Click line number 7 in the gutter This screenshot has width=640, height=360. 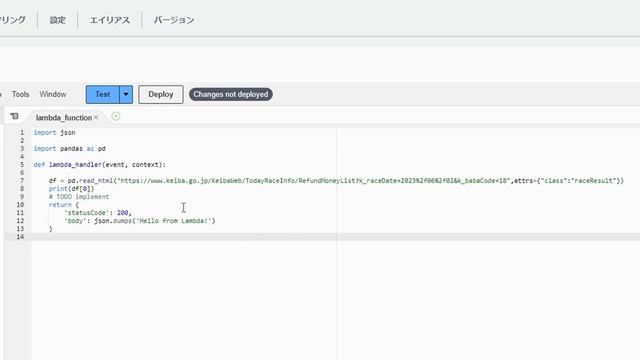pos(22,181)
